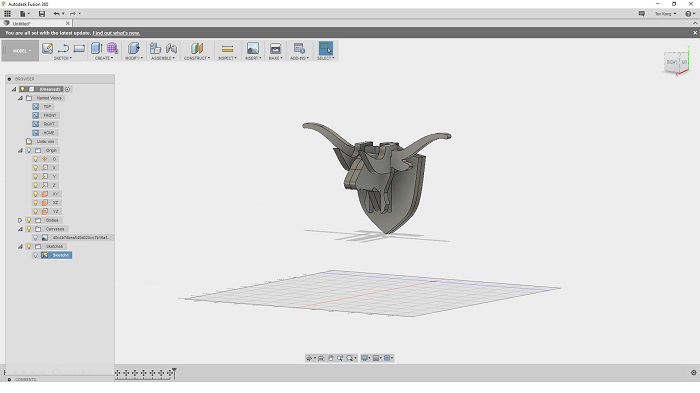Follow the 'Find out what's new' link
700x393 pixels.
[x=116, y=33]
